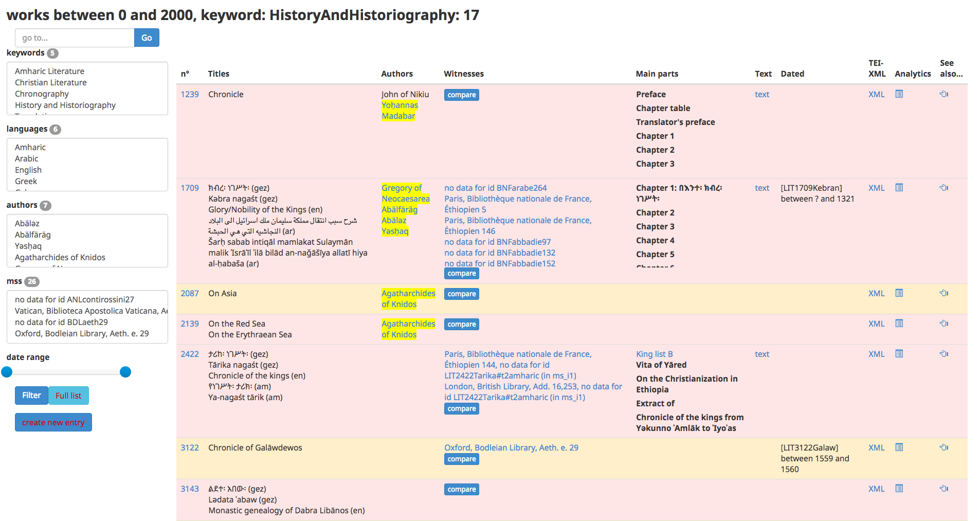Click See also hand icon for row 3143
Viewport: 980px width, 521px height.
point(944,489)
